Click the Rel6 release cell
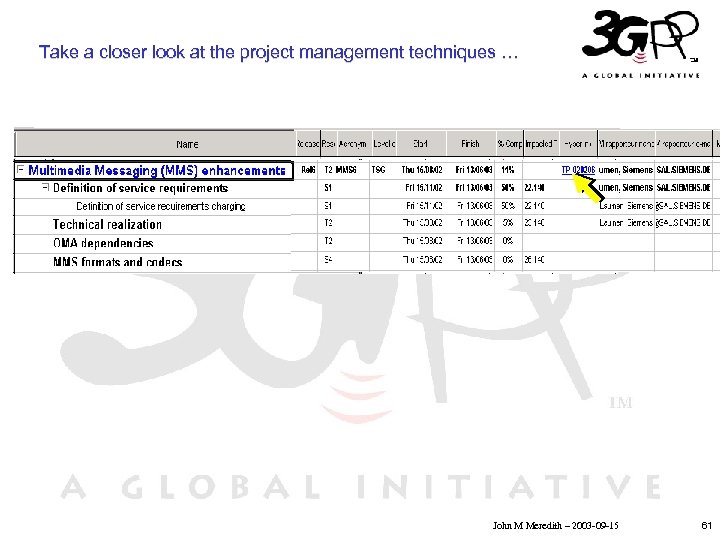 (x=308, y=170)
